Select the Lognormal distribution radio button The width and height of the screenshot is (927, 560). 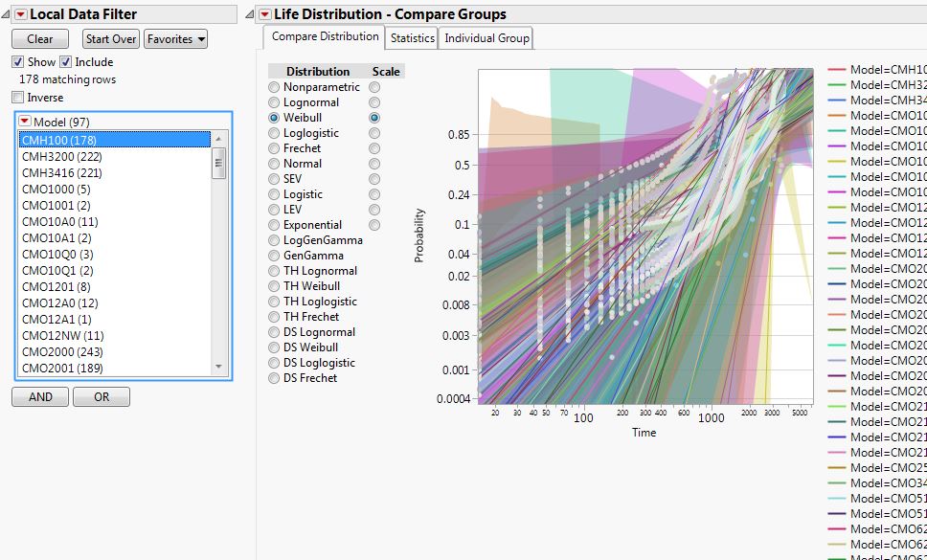(275, 102)
